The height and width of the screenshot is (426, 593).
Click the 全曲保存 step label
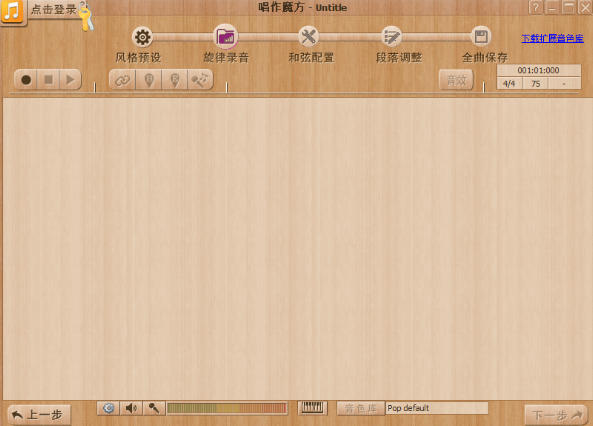[485, 58]
